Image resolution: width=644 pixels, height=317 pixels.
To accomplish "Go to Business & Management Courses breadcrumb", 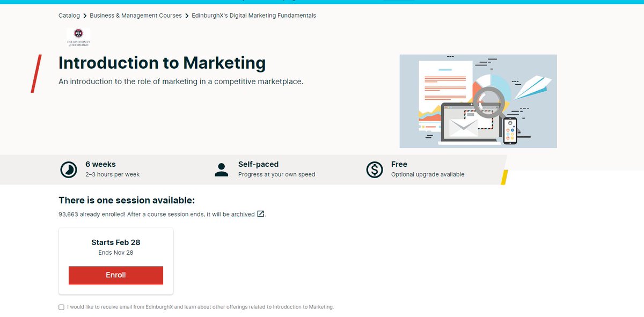I will tap(136, 16).
